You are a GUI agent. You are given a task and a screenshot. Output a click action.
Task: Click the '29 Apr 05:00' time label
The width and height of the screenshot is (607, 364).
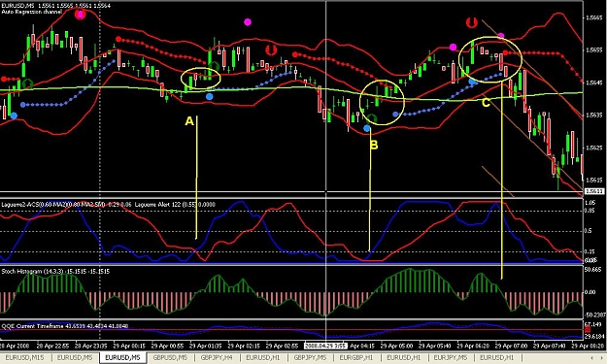pos(396,346)
